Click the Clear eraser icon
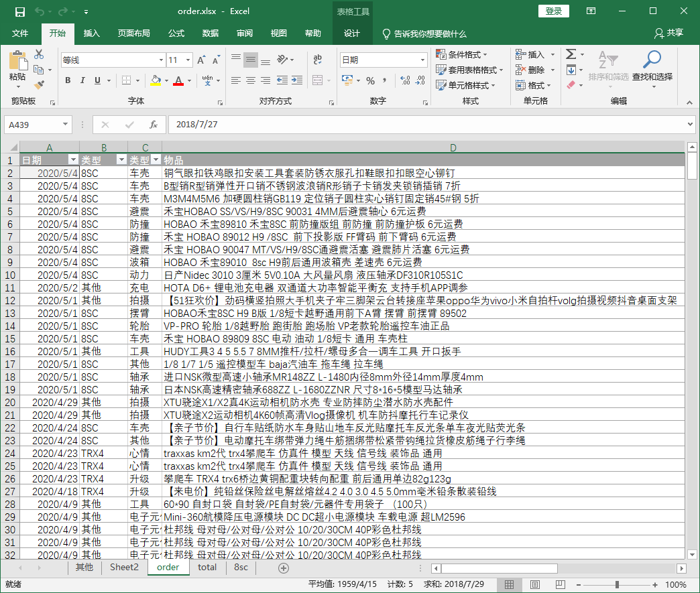Viewport: 700px width, 593px height. coord(571,85)
